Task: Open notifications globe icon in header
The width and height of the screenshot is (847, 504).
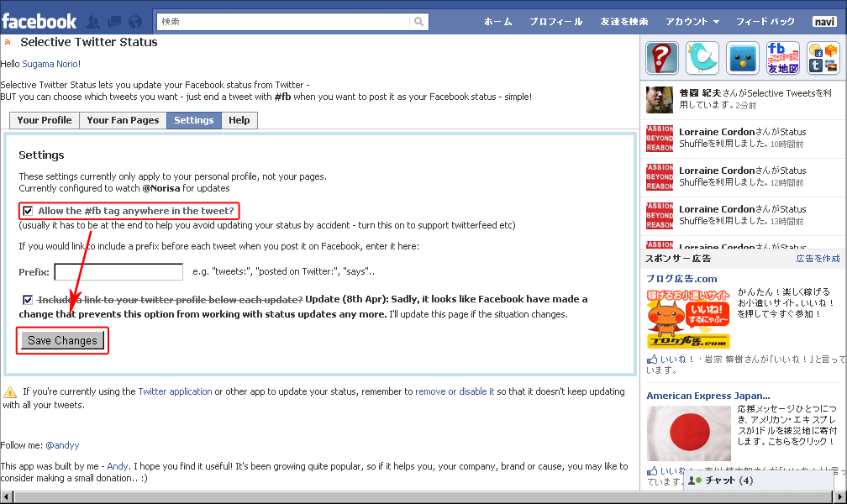Action: (x=135, y=22)
